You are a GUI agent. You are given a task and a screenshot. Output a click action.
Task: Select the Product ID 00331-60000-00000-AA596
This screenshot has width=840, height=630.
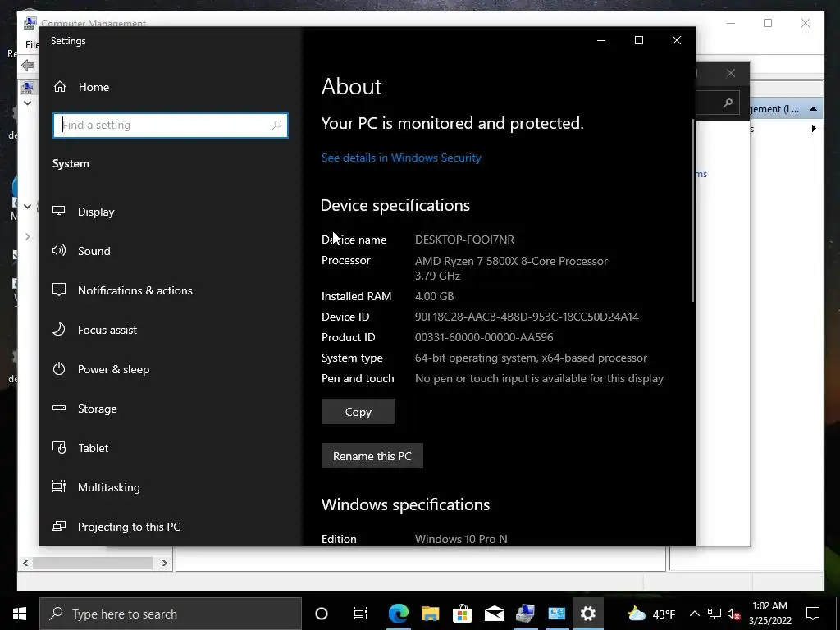click(x=484, y=337)
